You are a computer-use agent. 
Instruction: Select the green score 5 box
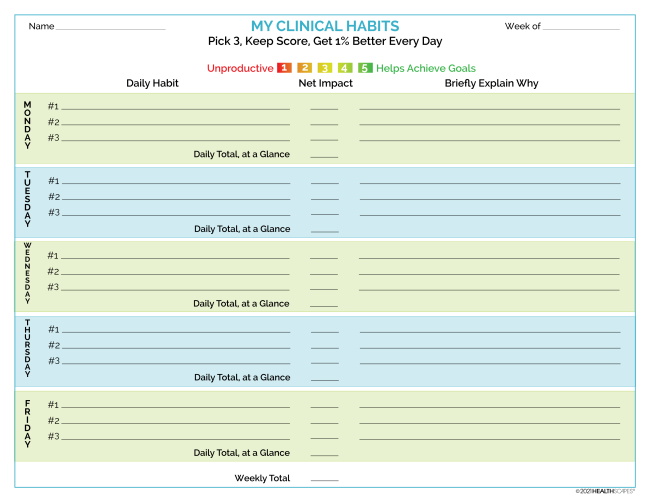pyautogui.click(x=365, y=68)
